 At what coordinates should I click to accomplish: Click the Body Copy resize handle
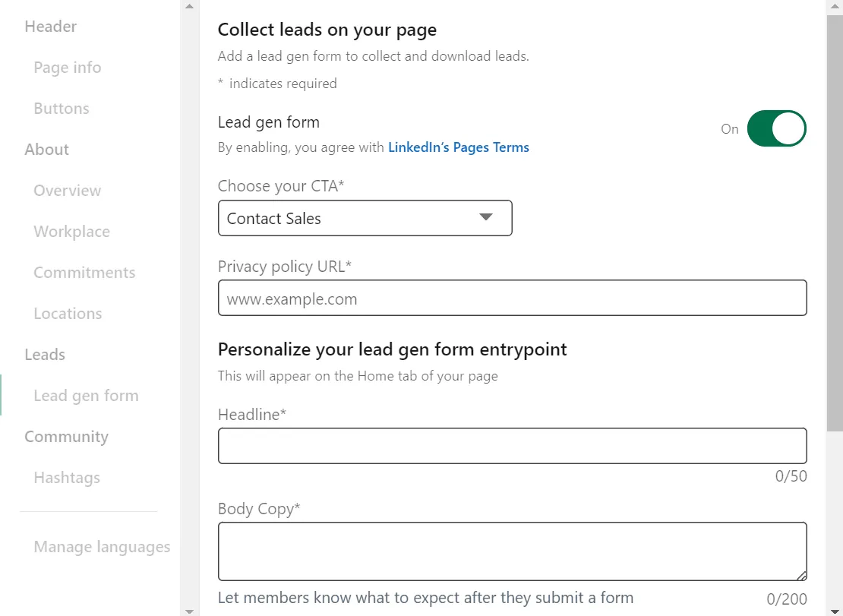[x=802, y=577]
